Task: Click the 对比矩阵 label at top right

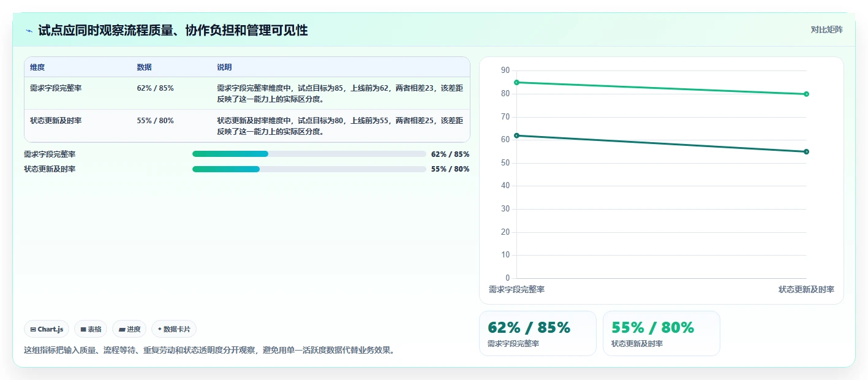Action: (x=826, y=29)
